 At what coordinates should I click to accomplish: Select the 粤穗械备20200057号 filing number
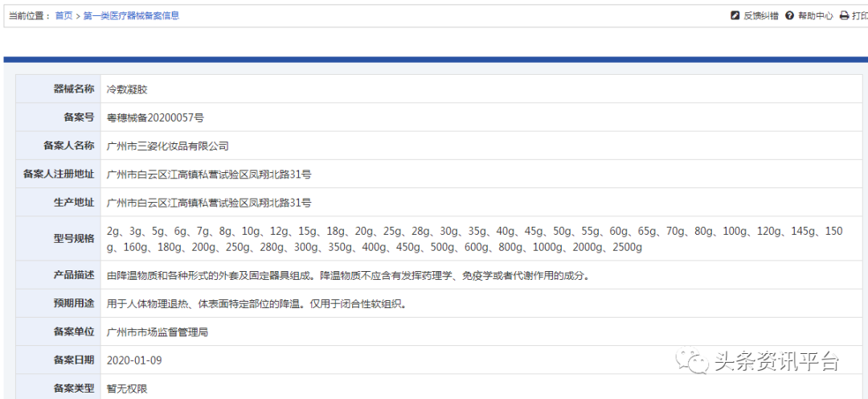[x=155, y=117]
